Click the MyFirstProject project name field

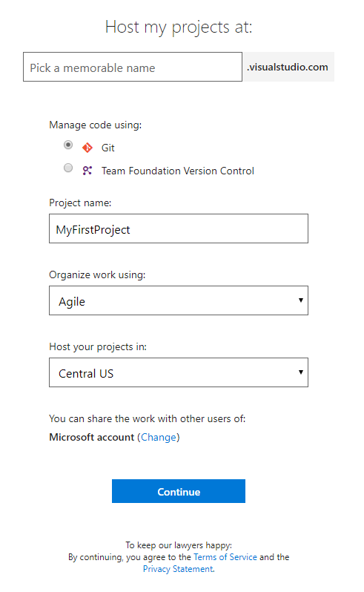[x=179, y=228]
